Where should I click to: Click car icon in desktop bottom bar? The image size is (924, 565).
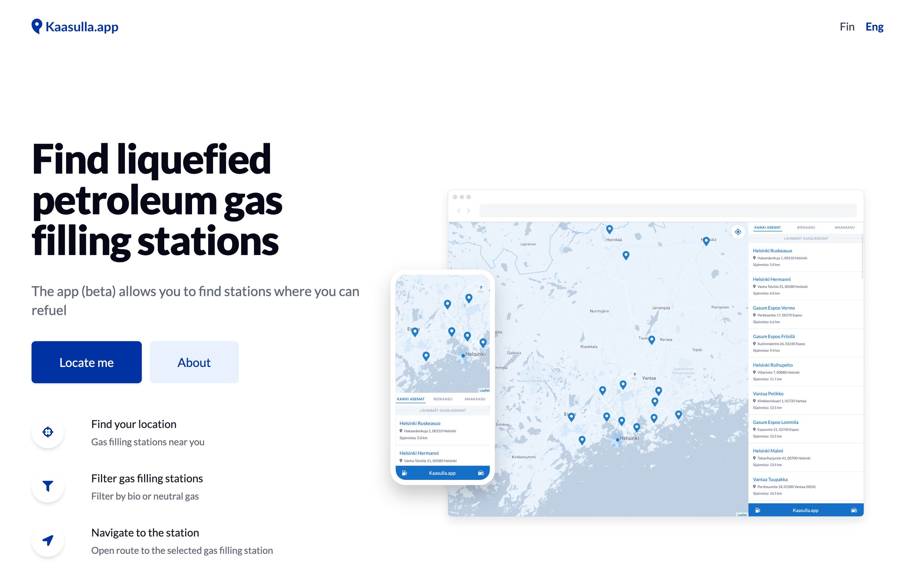coord(854,510)
